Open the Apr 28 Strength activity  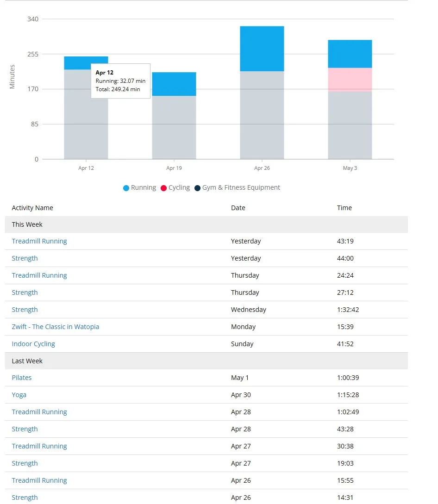(x=25, y=429)
